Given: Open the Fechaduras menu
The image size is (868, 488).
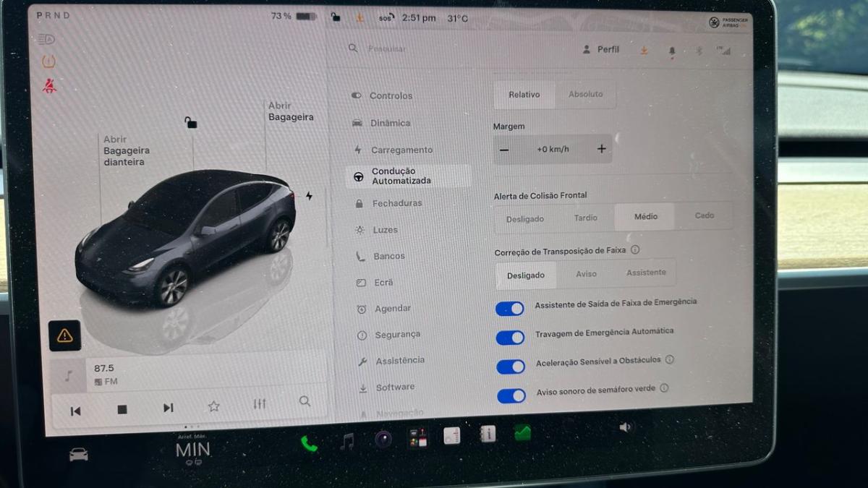Looking at the screenshot, I should [x=389, y=203].
